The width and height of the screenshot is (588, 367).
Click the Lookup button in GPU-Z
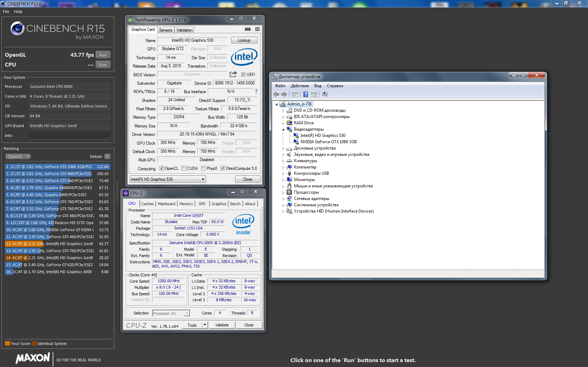coord(244,40)
